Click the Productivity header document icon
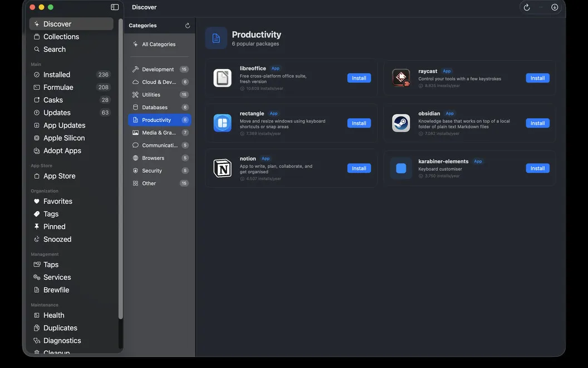Image resolution: width=588 pixels, height=368 pixels. [x=216, y=38]
